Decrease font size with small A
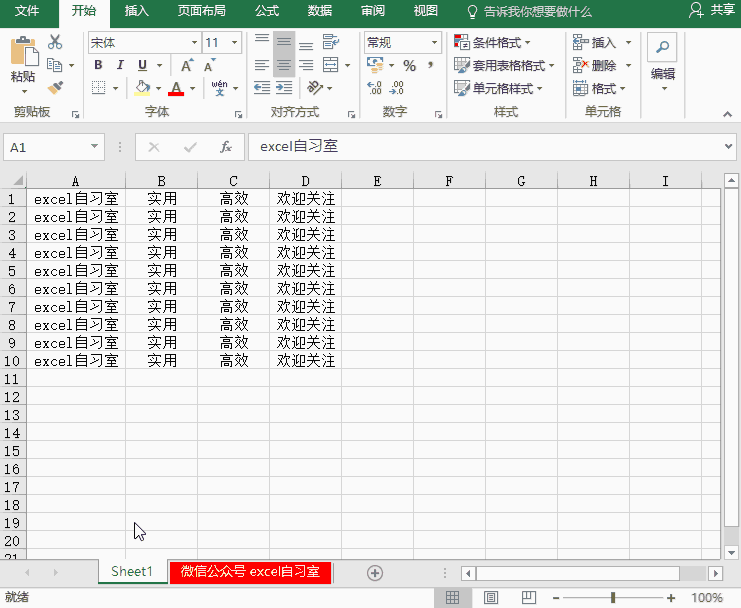This screenshot has width=741, height=608. coord(209,65)
